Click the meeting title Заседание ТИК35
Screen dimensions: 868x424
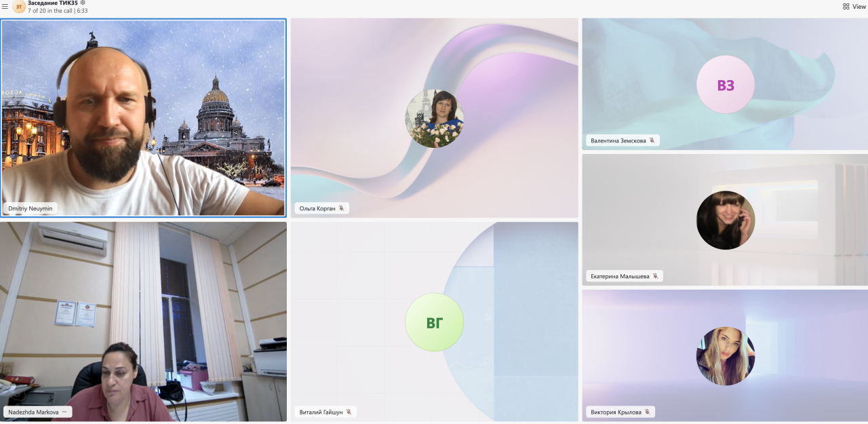53,3
